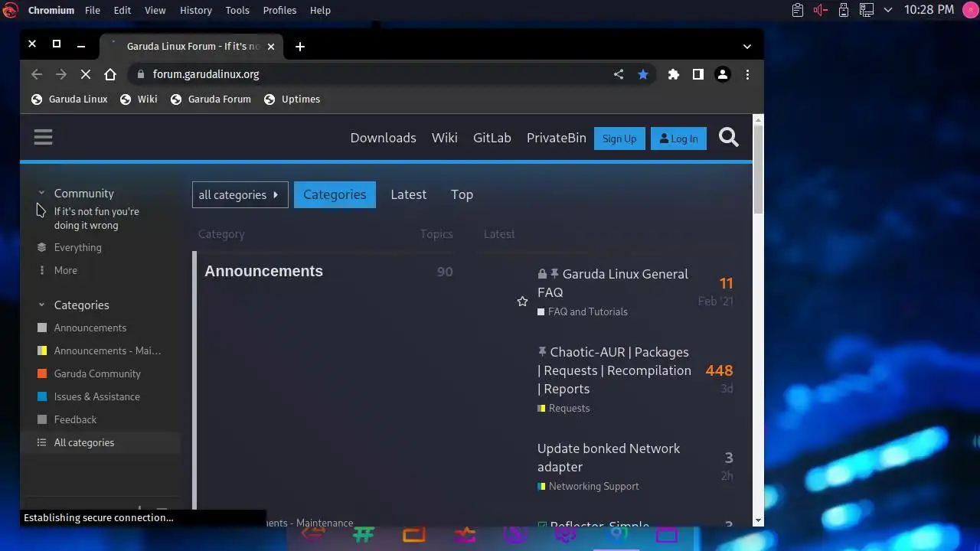Open Update bonked Network adapter topic
Image resolution: width=980 pixels, height=551 pixels.
[609, 458]
